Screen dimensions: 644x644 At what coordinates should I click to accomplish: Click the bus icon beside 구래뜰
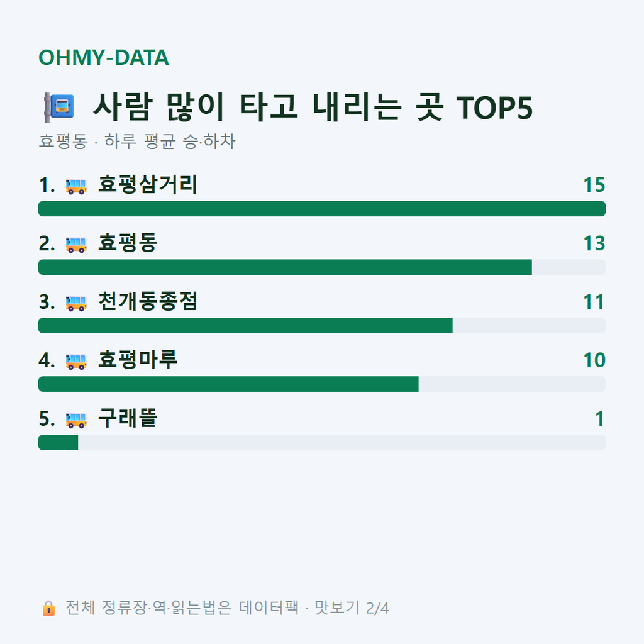[x=76, y=419]
